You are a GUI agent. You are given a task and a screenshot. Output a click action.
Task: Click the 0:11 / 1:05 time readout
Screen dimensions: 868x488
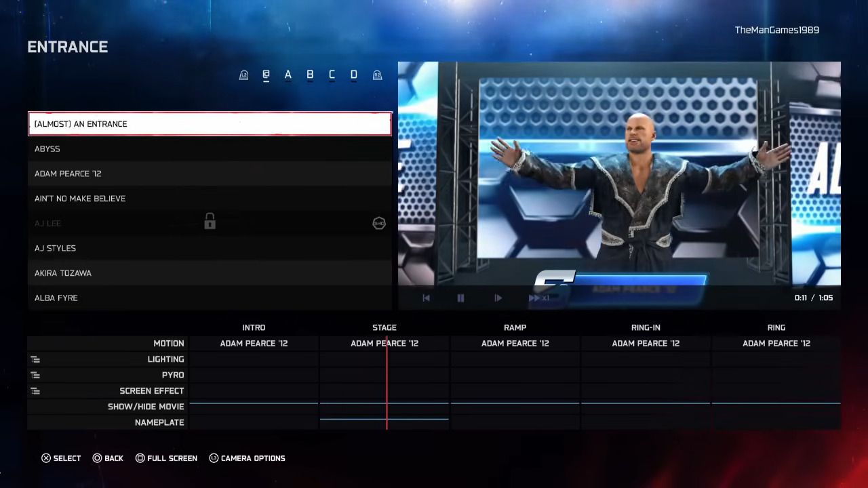(814, 298)
